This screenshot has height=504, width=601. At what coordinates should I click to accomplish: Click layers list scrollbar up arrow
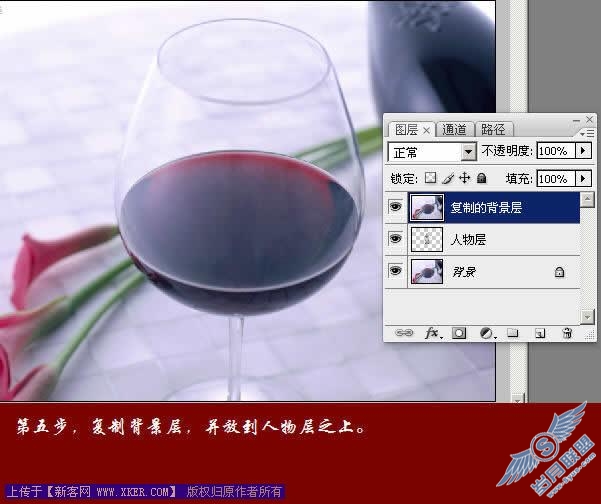point(587,200)
